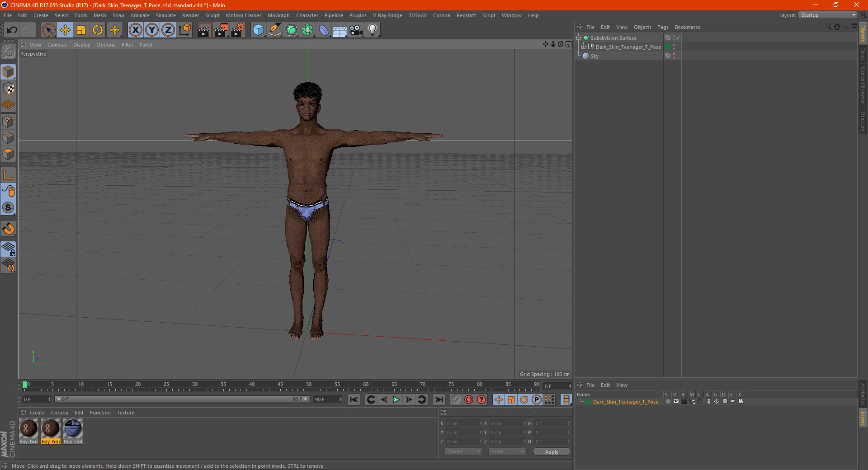The height and width of the screenshot is (470, 868).
Task: Select the Live Selection tool
Action: 48,30
